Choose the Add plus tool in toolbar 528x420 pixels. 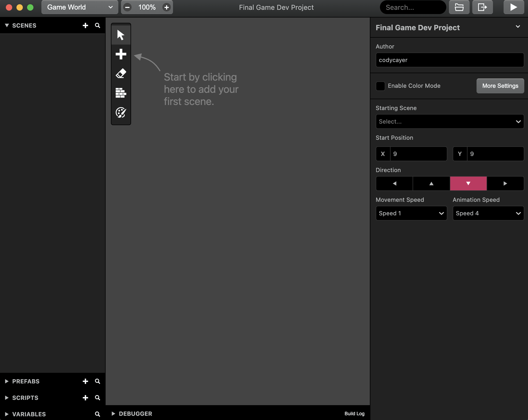121,54
